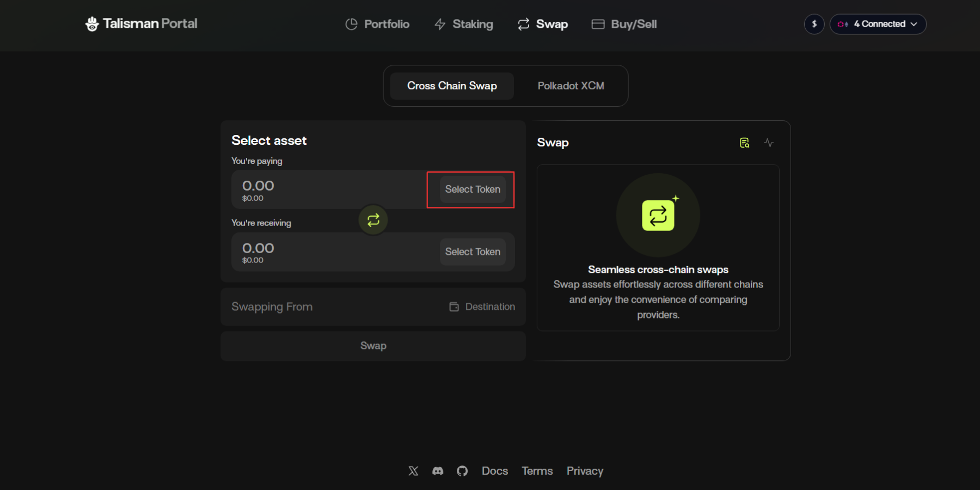Open the Buy/Sell navigation item
This screenshot has height=490, width=980.
[x=624, y=24]
